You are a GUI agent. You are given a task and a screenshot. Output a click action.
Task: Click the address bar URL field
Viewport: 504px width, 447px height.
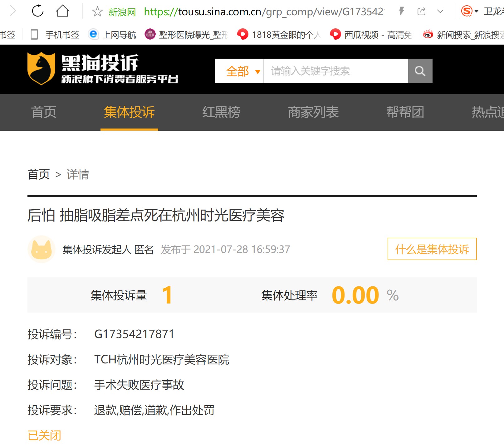264,12
